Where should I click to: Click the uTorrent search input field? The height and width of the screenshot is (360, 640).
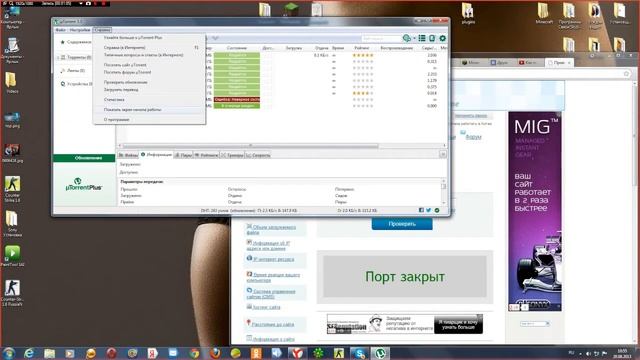click(381, 38)
